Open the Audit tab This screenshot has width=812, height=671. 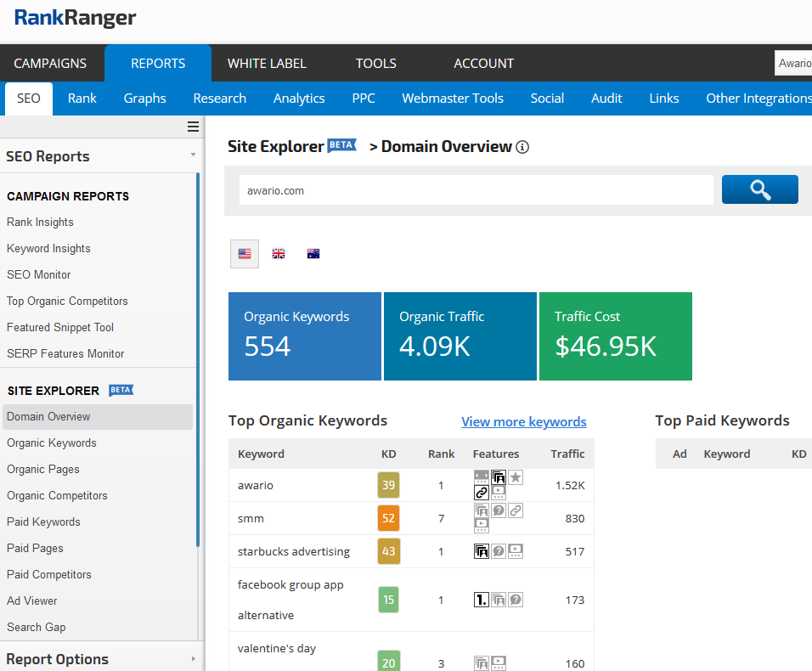click(606, 99)
